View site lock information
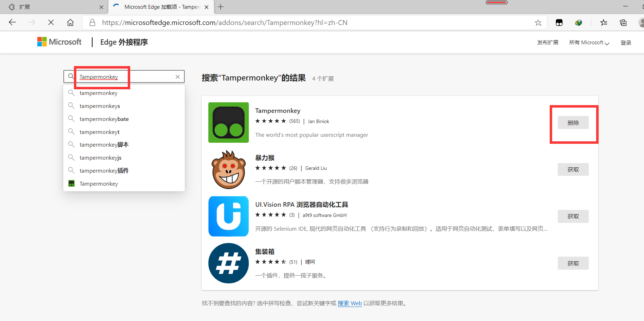 click(x=92, y=23)
